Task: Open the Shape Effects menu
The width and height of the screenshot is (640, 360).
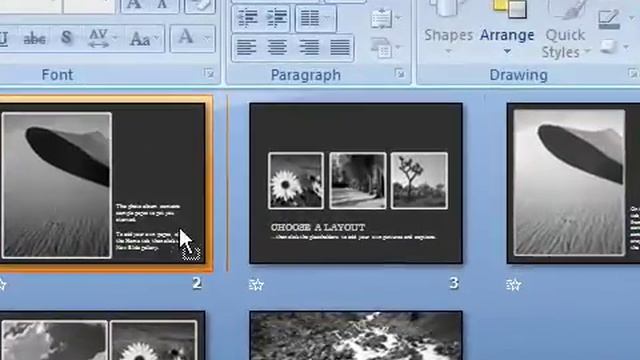Action: tap(613, 47)
